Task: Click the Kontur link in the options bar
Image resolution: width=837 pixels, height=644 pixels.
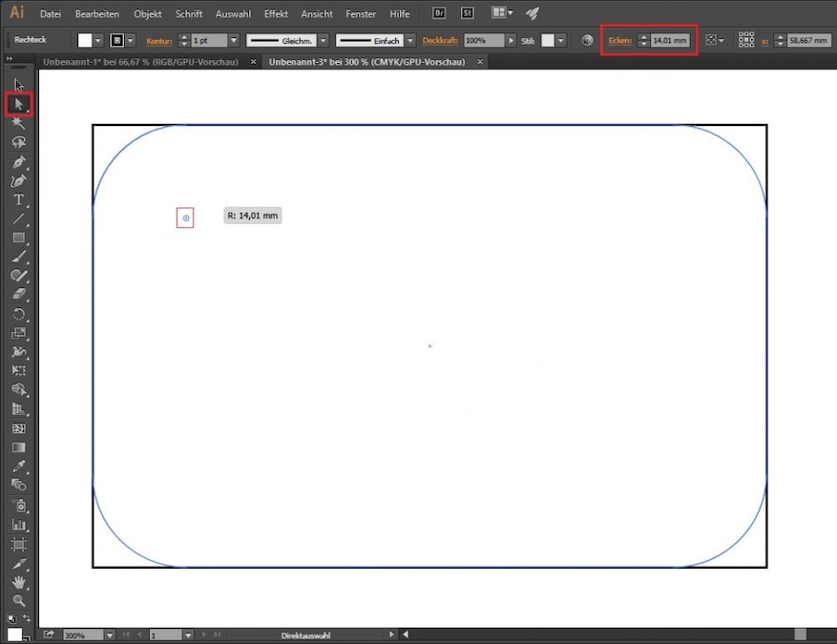Action: pos(159,40)
